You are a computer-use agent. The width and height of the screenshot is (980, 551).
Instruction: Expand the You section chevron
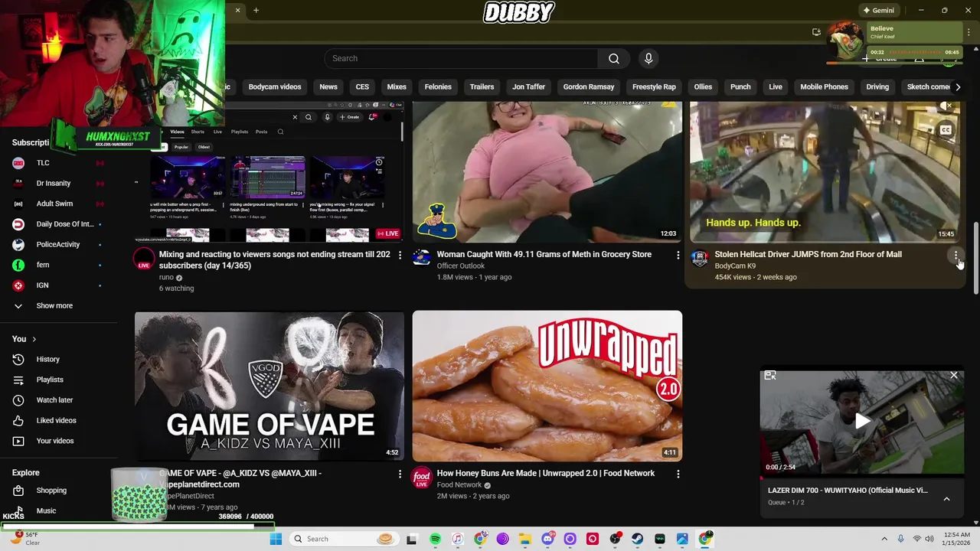click(34, 339)
